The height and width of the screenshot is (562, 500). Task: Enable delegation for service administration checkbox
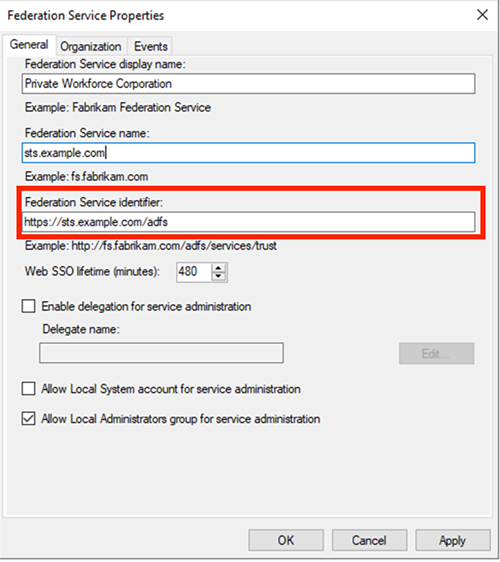click(28, 306)
